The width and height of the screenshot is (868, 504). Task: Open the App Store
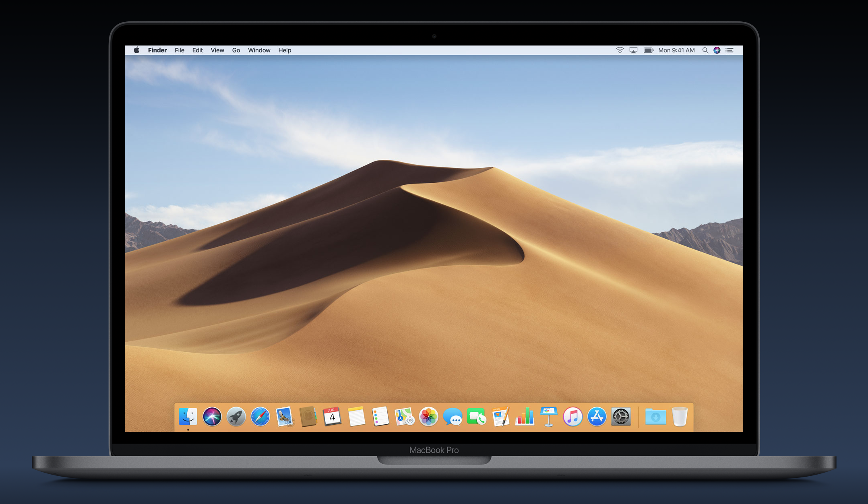pos(597,417)
